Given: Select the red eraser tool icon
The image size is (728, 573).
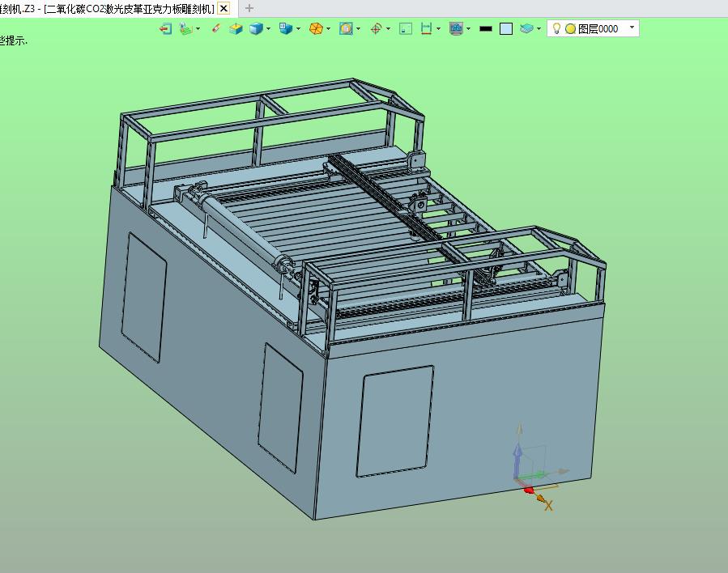Looking at the screenshot, I should click(216, 29).
